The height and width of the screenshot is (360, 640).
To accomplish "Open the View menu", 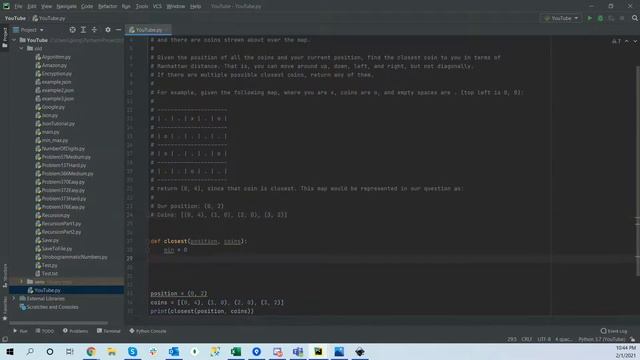I will [46, 6].
